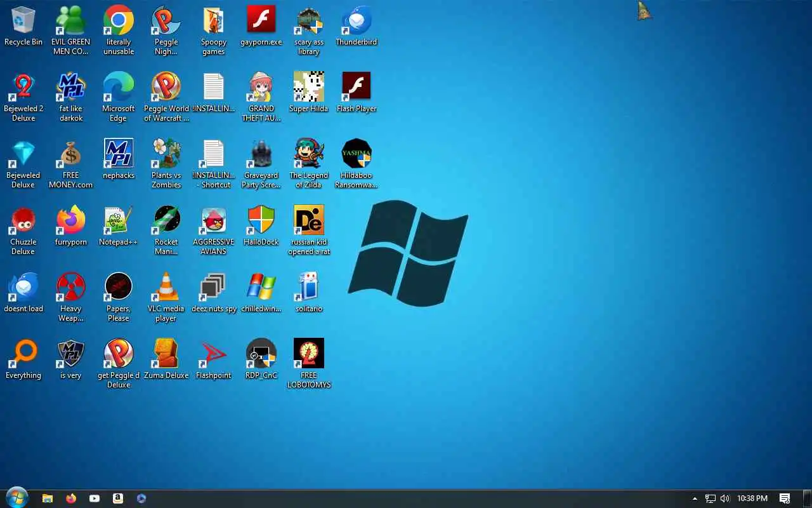812x508 pixels.
Task: Open the Graveyard Party Scre... shortcut
Action: (x=261, y=164)
